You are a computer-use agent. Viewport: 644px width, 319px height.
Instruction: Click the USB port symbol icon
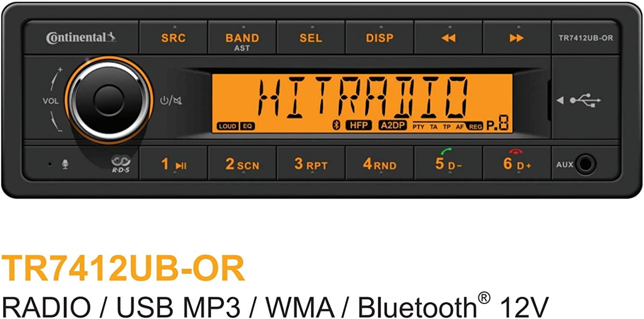tap(585, 101)
